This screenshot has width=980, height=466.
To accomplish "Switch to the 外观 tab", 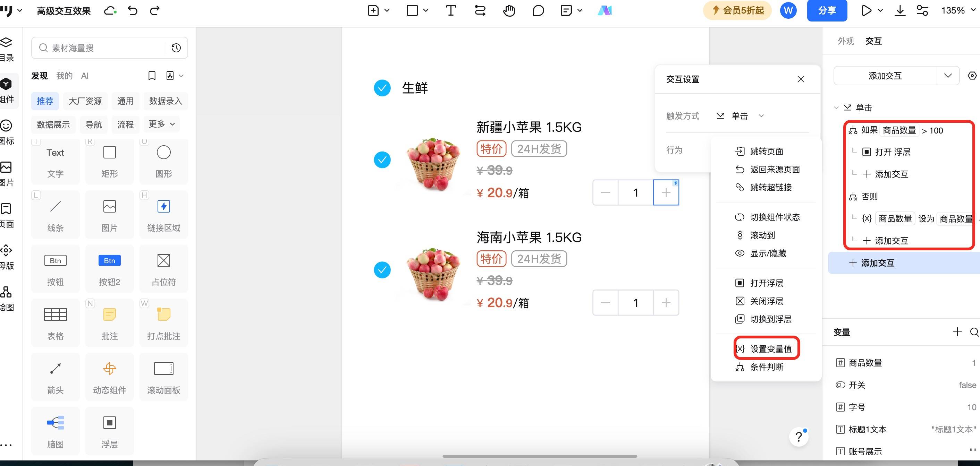I will (846, 41).
